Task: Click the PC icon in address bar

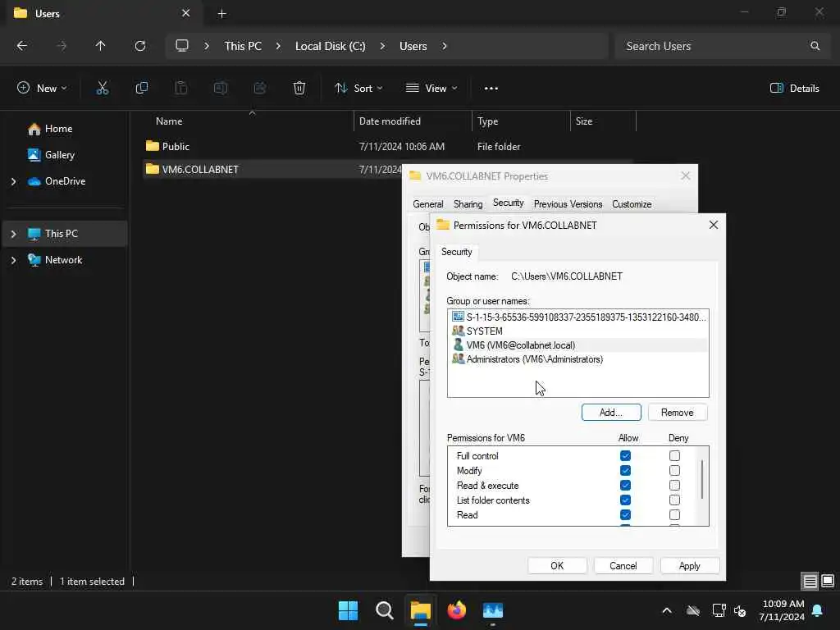Action: (182, 46)
